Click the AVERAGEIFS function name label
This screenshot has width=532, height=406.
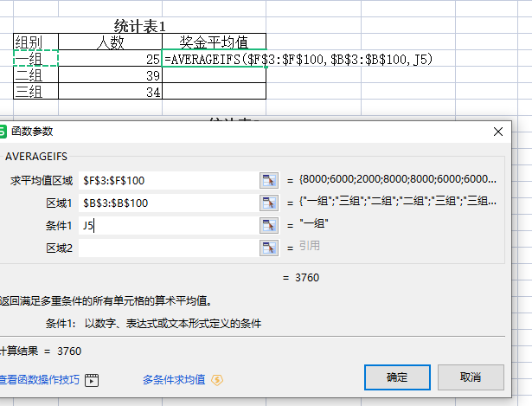coord(36,157)
